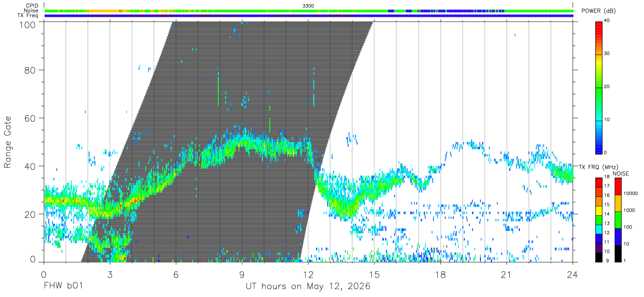Click the noise scale value 1
644x297 pixels.
(x=625, y=260)
